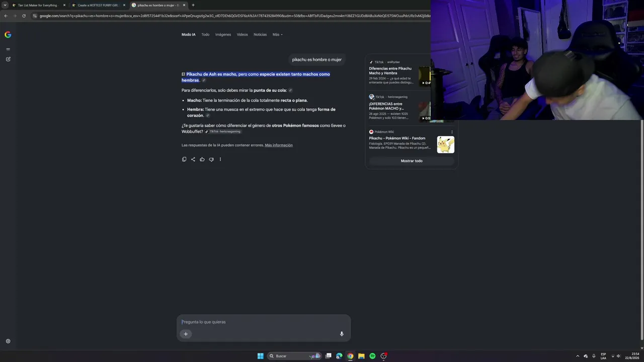Viewport: 644px width, 362px height.
Task: Click the 'Mostrar todo' sources button
Action: tap(412, 161)
